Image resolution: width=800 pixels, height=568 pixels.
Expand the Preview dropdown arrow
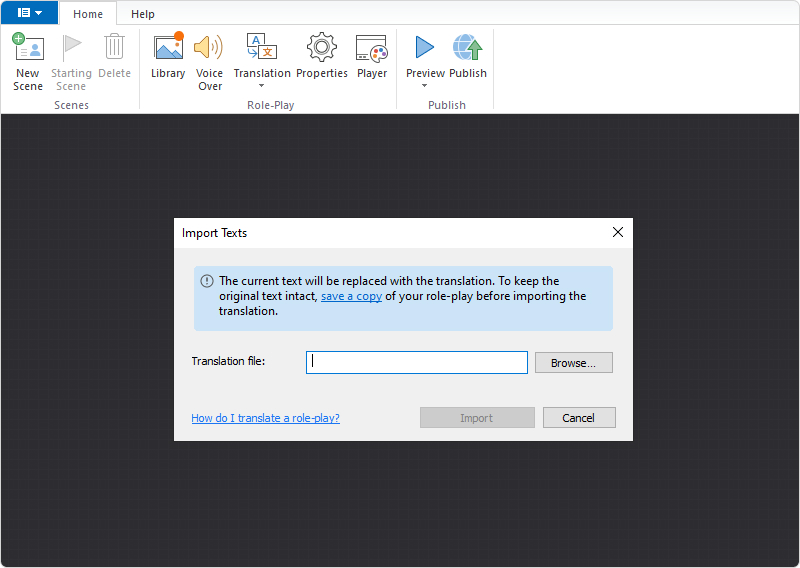pos(425,86)
